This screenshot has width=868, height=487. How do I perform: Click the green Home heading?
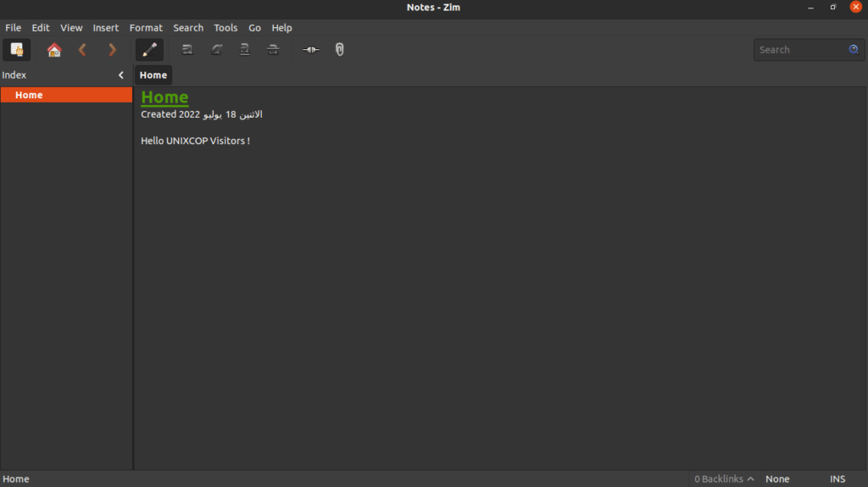tap(164, 97)
